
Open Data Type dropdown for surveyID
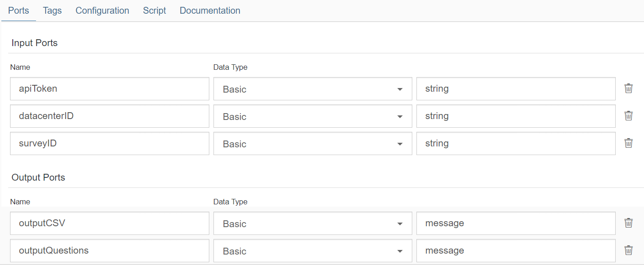coord(312,144)
